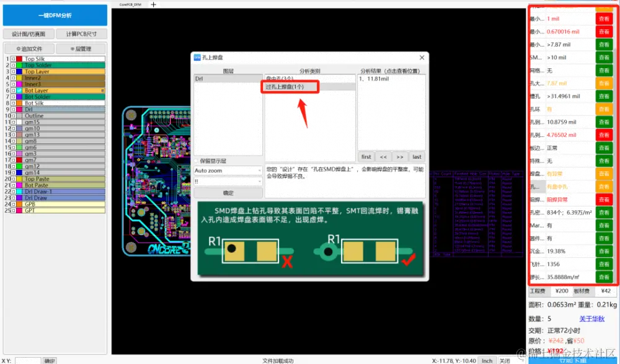Click 查看 for the 0.670016 mil row

tap(604, 32)
